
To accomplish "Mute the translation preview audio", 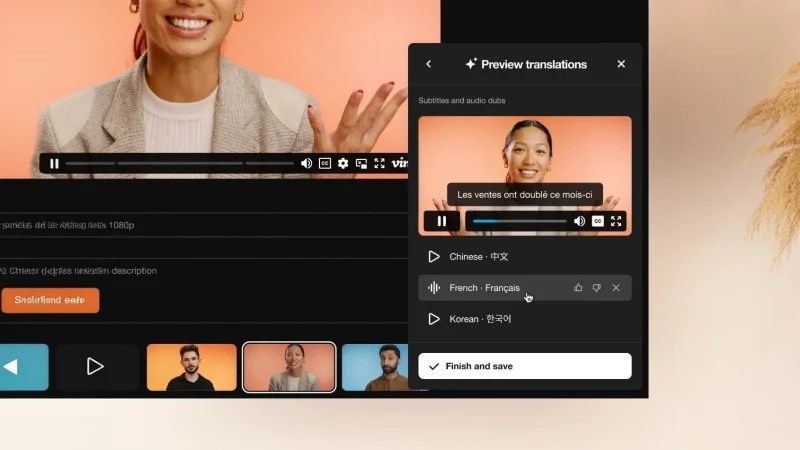I will tap(579, 221).
